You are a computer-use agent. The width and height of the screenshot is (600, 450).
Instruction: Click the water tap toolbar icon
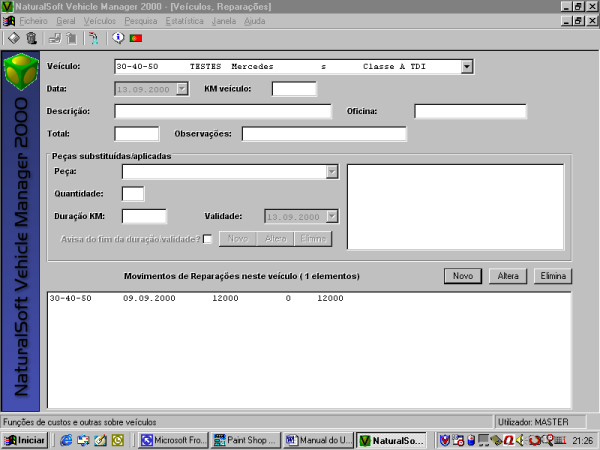point(94,38)
